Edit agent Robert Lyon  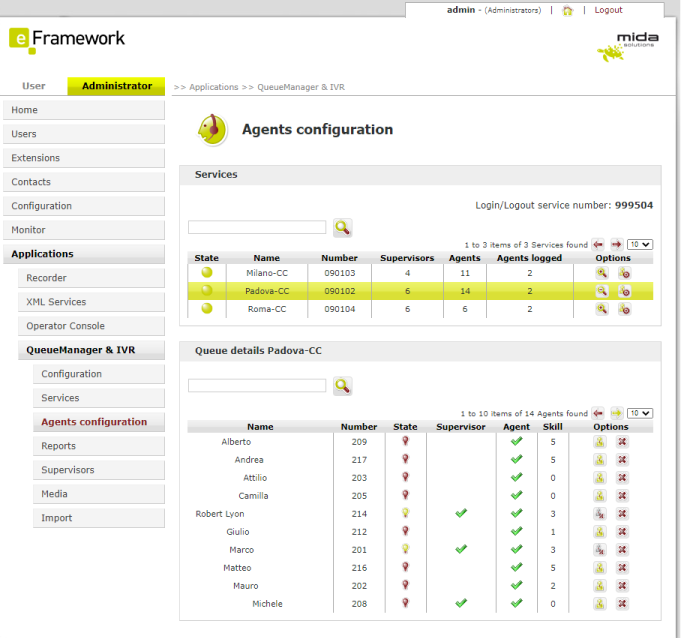600,514
